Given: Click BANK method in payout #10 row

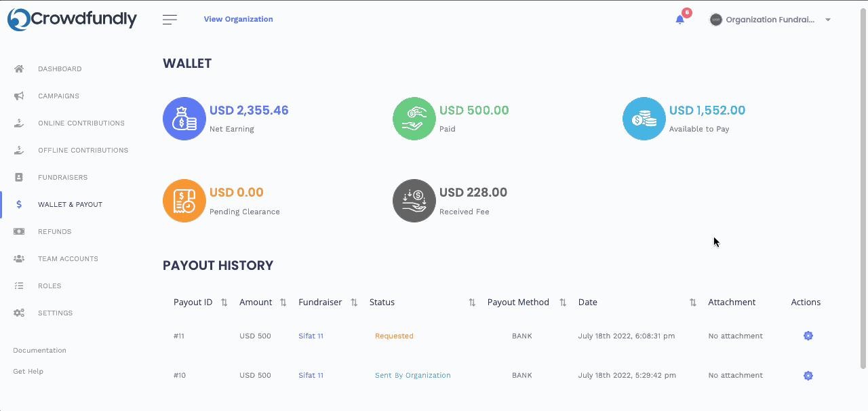Looking at the screenshot, I should (x=522, y=375).
